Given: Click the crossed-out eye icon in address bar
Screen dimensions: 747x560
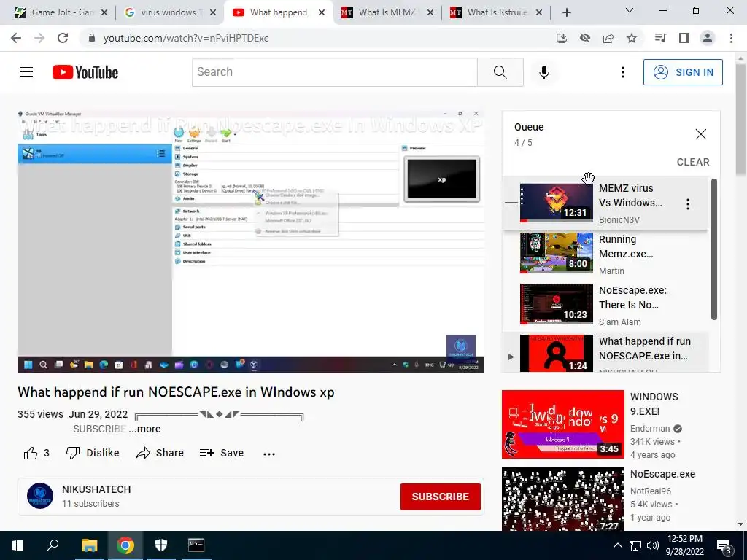Looking at the screenshot, I should pos(585,38).
